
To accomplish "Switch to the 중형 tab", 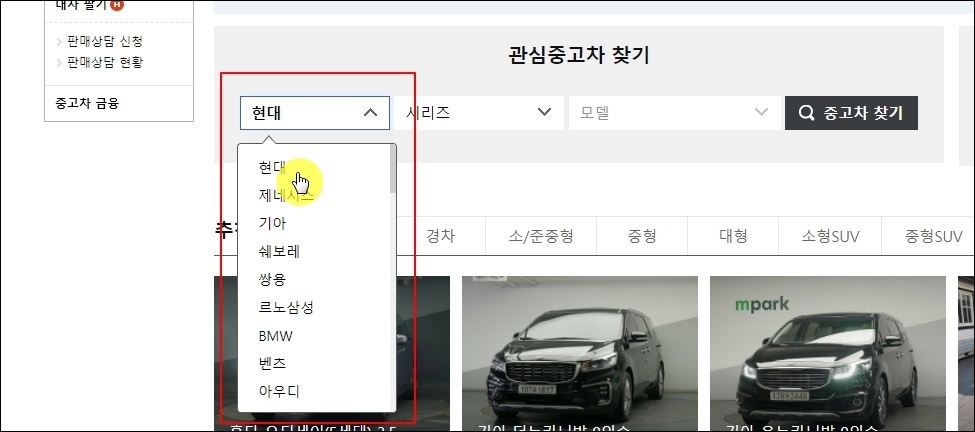I will pos(642,236).
